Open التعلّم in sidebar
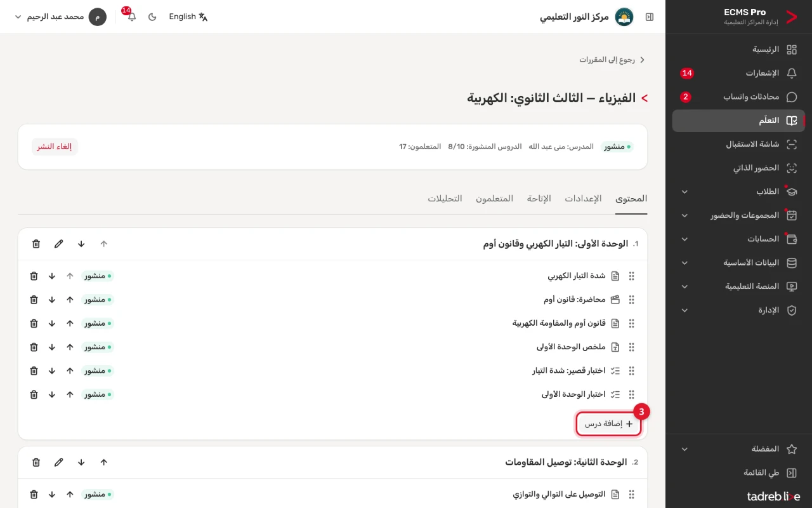The width and height of the screenshot is (812, 508). [738, 121]
